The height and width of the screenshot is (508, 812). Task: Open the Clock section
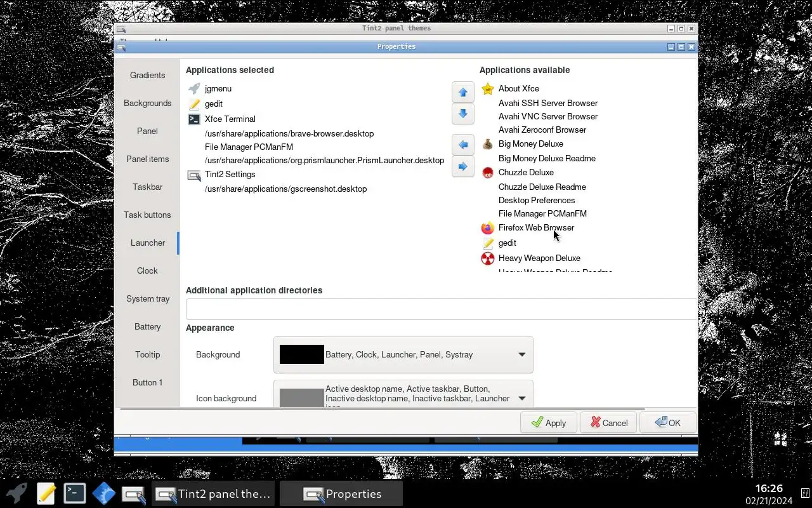[147, 271]
